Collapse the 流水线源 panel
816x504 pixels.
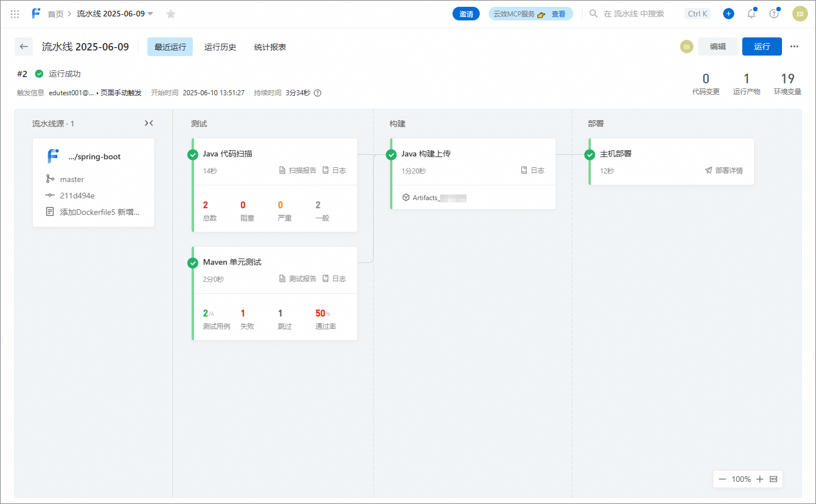(x=149, y=123)
